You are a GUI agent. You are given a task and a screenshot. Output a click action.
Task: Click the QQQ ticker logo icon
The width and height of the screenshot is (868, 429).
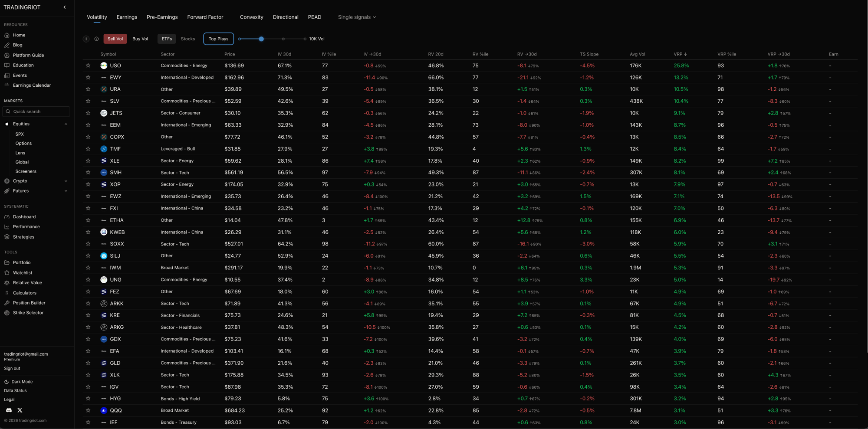(104, 410)
